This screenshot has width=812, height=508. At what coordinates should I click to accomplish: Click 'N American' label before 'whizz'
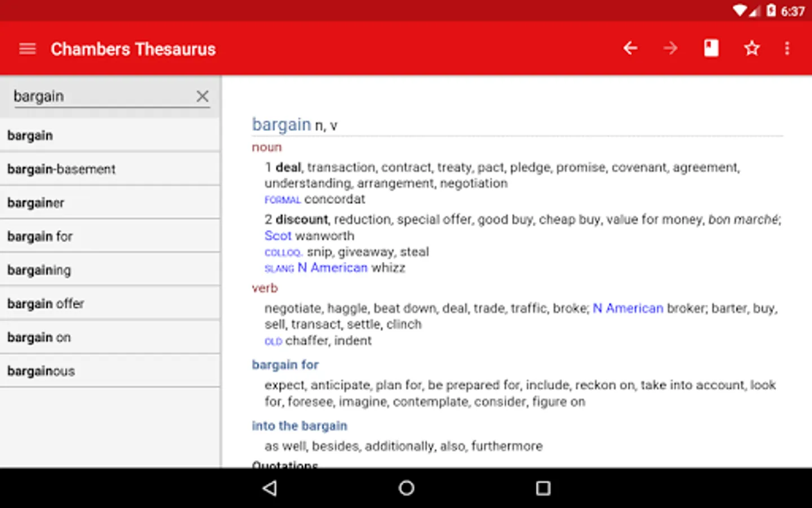pos(333,268)
